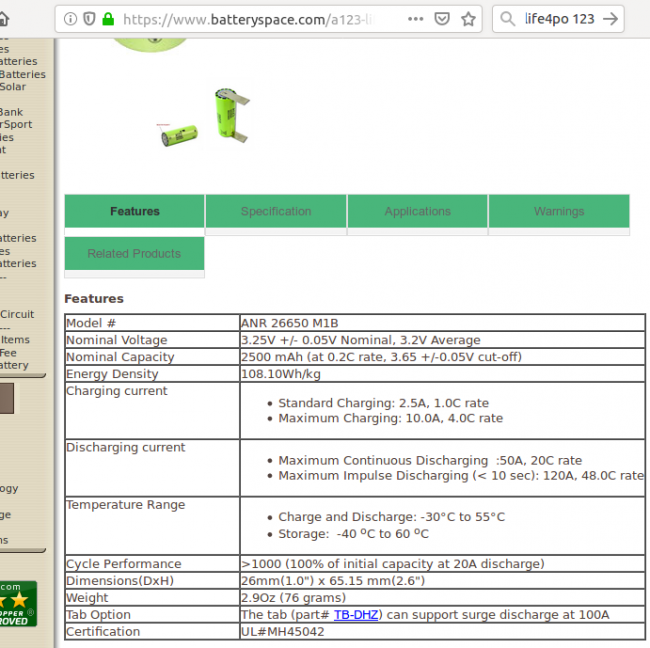
Task: Click 'Storage: -40 °C to 60 °C' text
Action: pyautogui.click(x=353, y=534)
